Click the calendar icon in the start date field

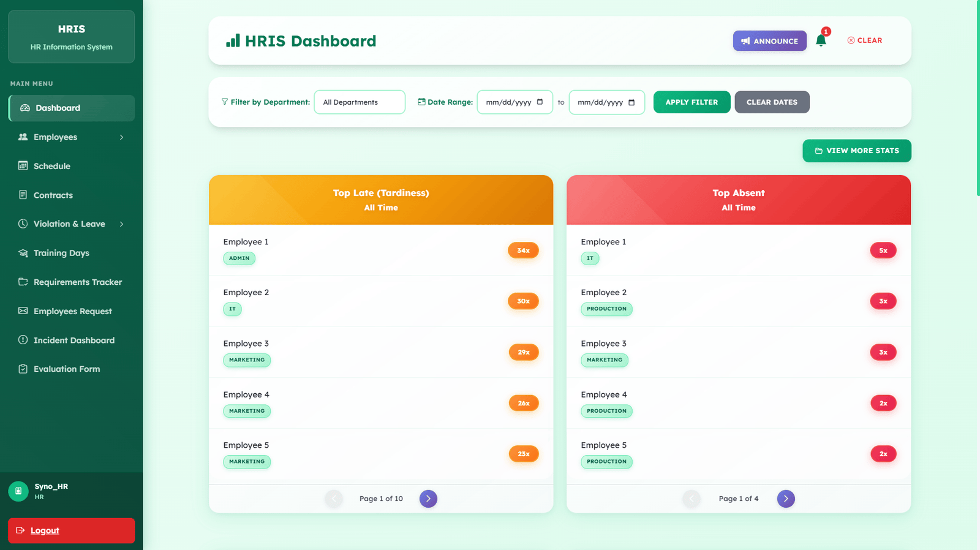point(540,102)
